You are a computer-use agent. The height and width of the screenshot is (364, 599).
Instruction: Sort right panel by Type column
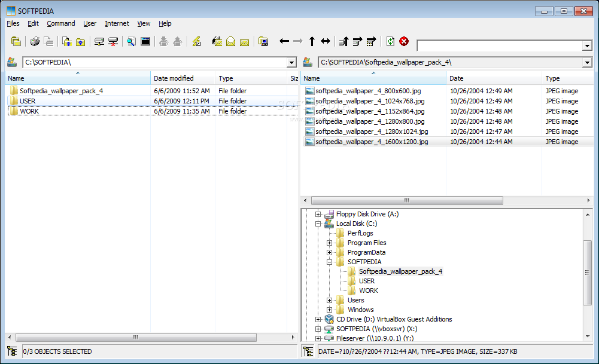pos(568,78)
